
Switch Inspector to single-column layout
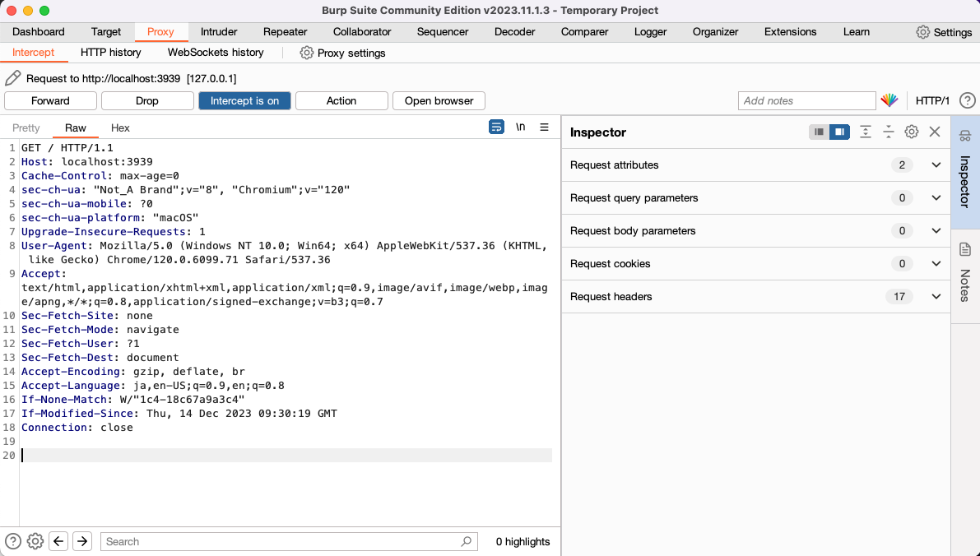click(x=819, y=132)
